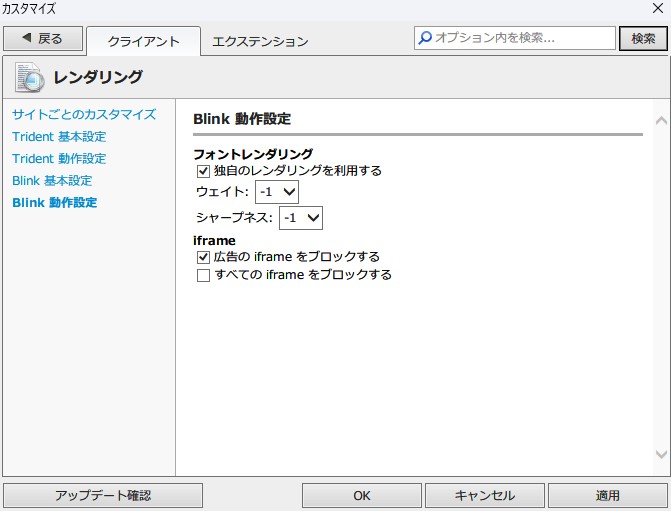Toggle 独自のレンダリングを利用する checkbox
The image size is (671, 511).
pos(203,171)
